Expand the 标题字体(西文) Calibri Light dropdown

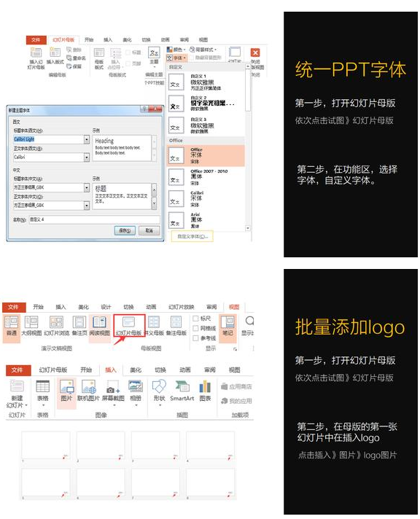pyautogui.click(x=87, y=139)
